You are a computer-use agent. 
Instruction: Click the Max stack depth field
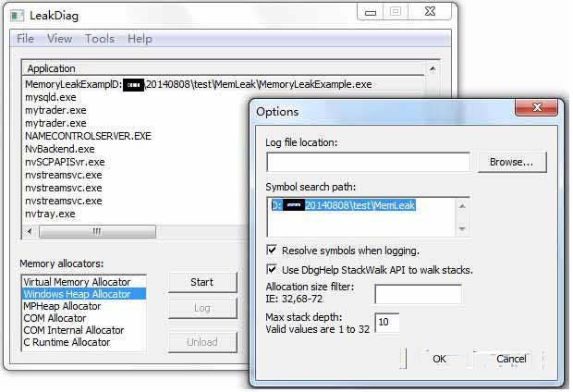[387, 323]
